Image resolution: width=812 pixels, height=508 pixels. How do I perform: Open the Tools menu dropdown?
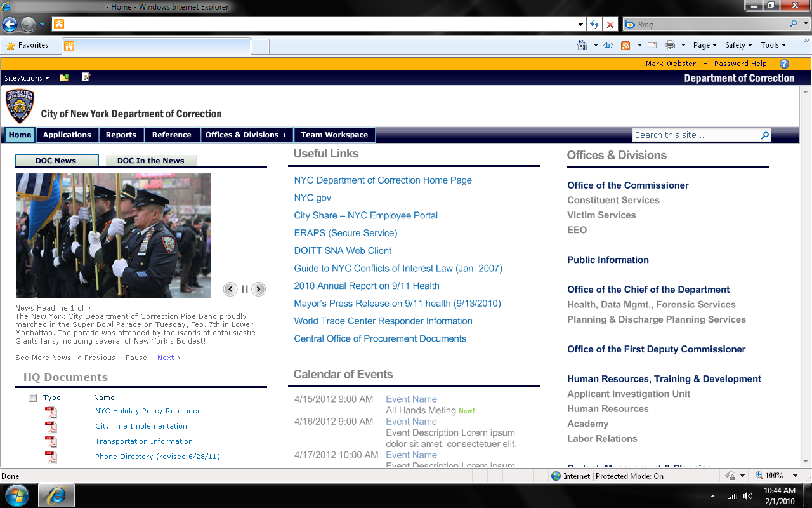click(x=773, y=45)
